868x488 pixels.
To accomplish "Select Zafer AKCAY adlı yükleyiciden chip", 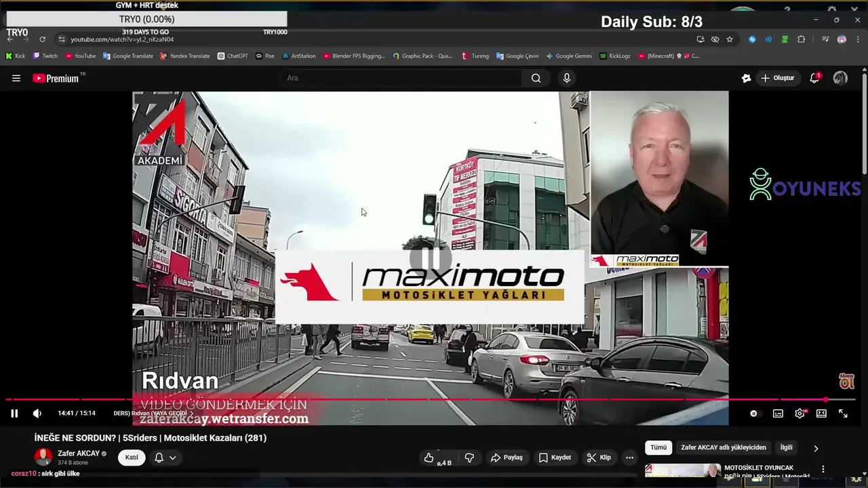I will (x=724, y=447).
